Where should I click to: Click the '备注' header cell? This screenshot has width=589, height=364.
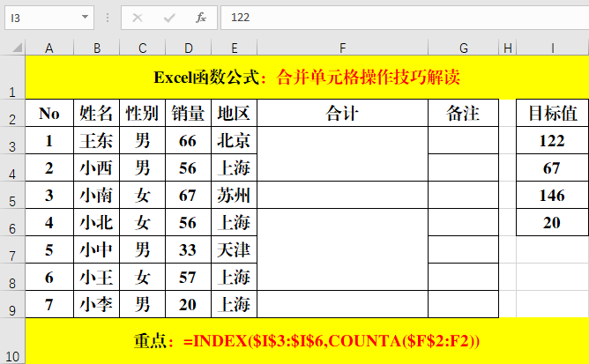464,113
